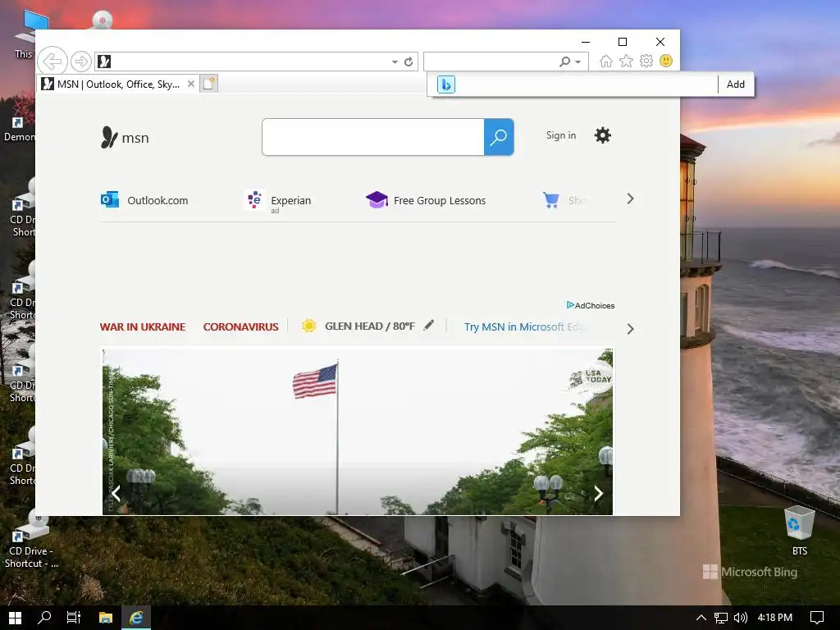Screen dimensions: 840x630
Task: Show hidden tray icons chevron
Action: [x=701, y=618]
